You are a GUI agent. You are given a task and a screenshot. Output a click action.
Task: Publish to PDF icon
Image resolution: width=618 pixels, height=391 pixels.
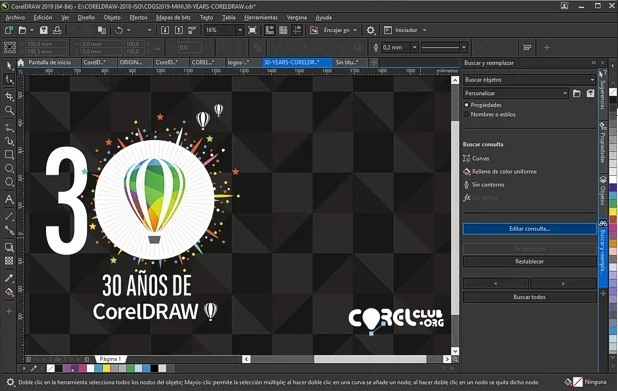tap(192, 30)
